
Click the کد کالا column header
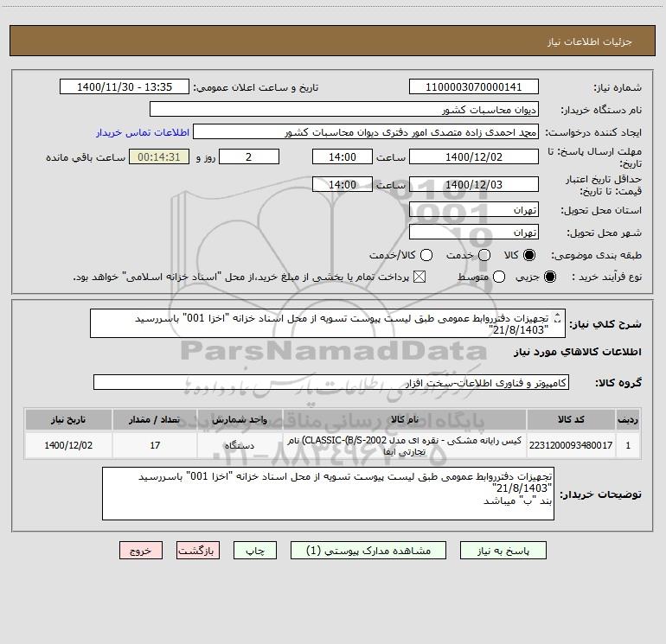(x=571, y=420)
